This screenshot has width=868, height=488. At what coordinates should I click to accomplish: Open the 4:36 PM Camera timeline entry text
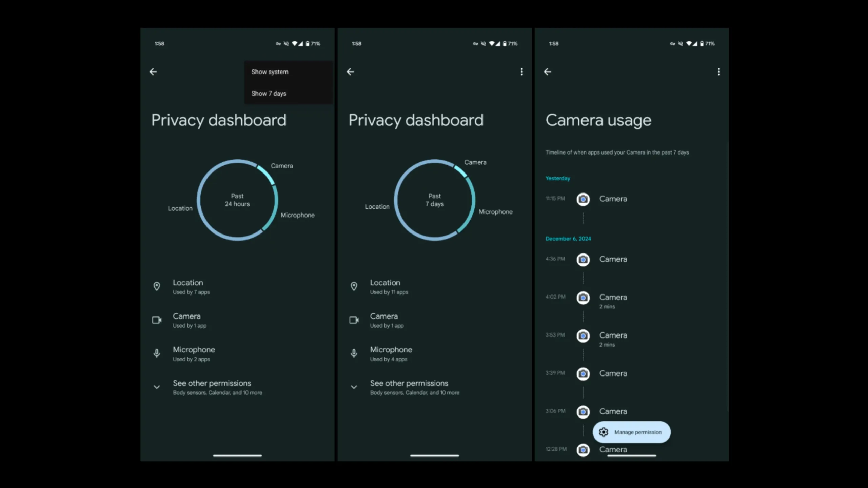click(613, 259)
